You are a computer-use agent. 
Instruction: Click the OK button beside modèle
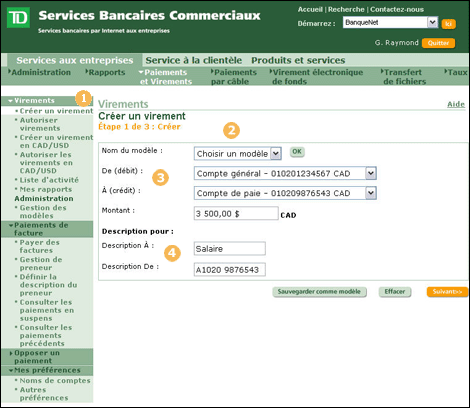(x=297, y=152)
